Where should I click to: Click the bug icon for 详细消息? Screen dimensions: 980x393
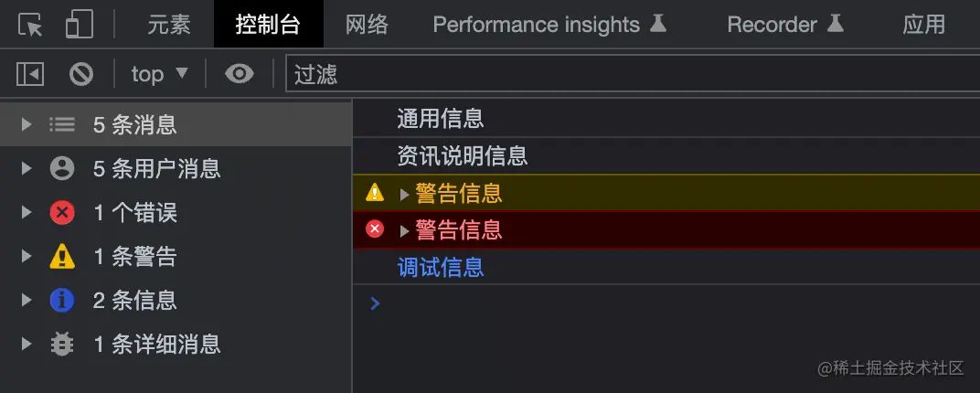[62, 344]
